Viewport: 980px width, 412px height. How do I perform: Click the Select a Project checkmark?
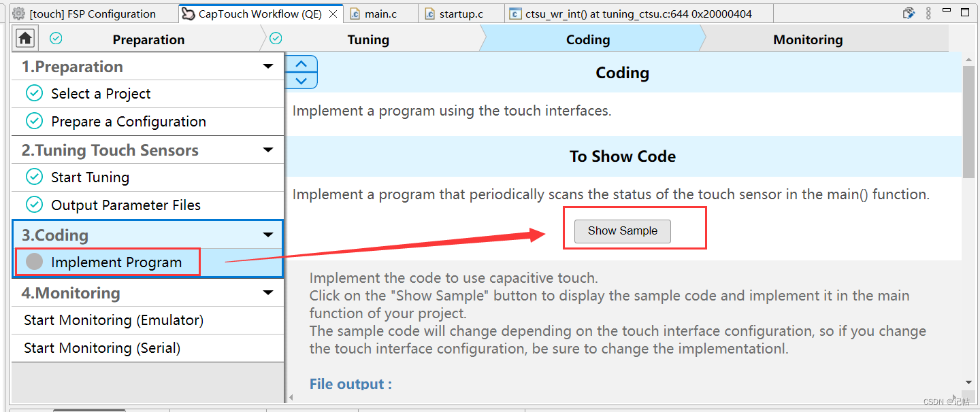34,93
